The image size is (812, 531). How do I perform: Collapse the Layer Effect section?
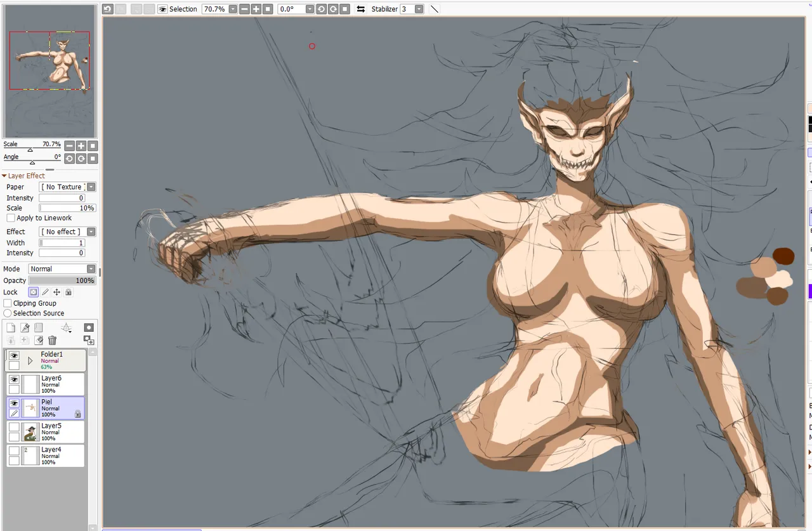click(x=4, y=176)
